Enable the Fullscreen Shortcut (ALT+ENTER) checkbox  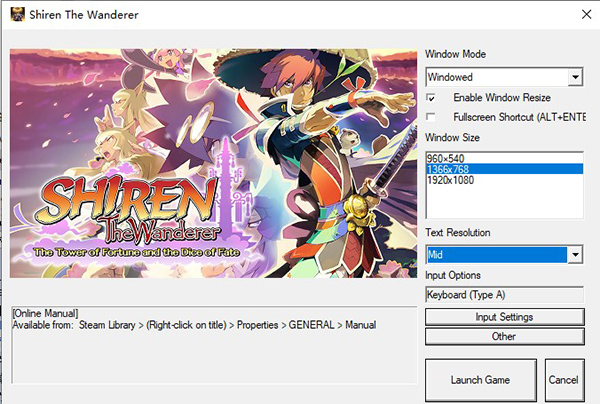(x=431, y=117)
